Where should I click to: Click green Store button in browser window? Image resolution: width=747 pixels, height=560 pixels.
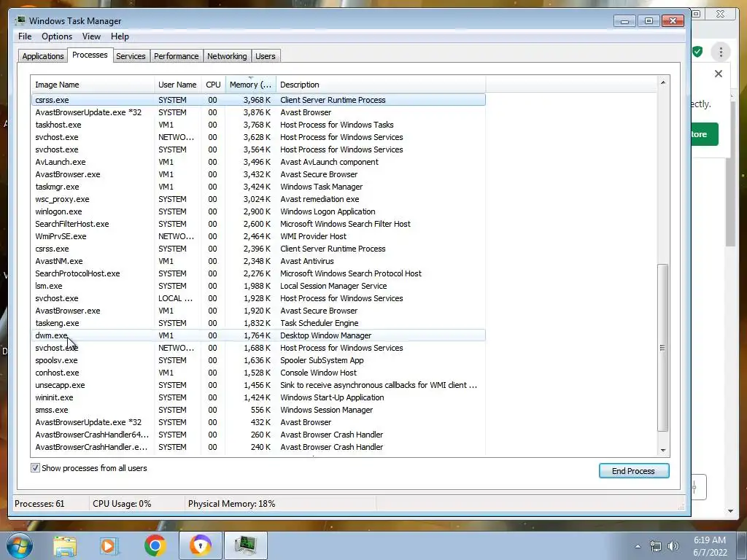[705, 134]
